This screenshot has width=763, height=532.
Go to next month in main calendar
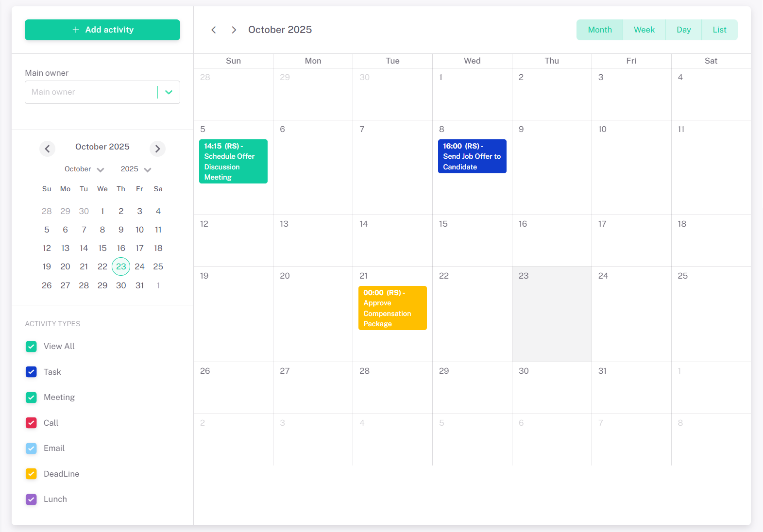(x=234, y=30)
